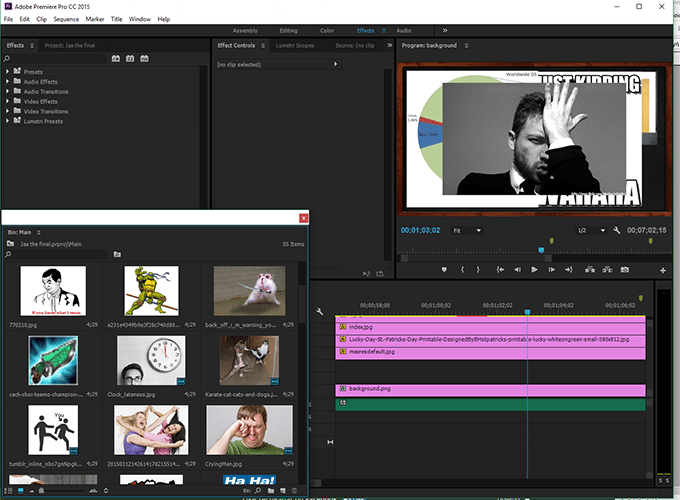The image size is (680, 500).
Task: Play the program sequence
Action: (x=534, y=270)
